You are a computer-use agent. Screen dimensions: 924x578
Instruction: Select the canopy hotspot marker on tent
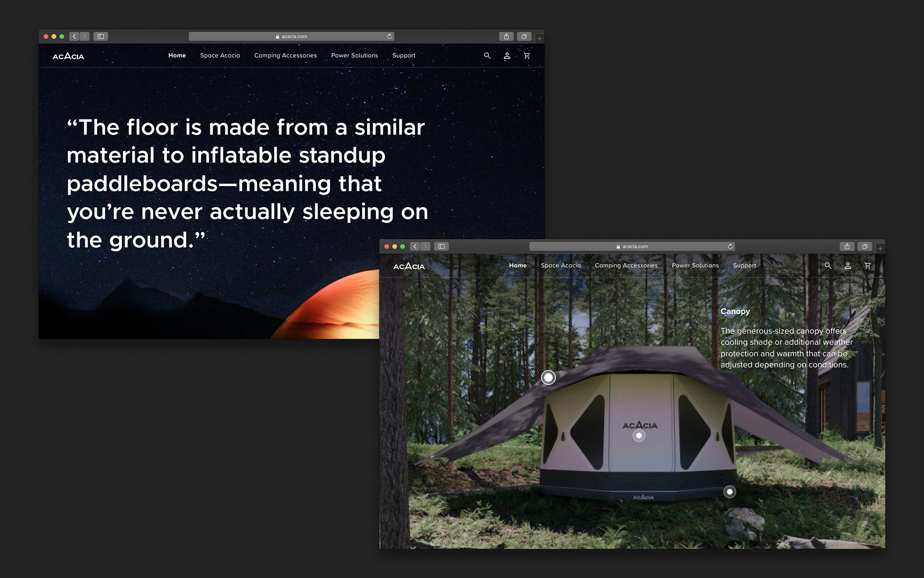coord(548,378)
